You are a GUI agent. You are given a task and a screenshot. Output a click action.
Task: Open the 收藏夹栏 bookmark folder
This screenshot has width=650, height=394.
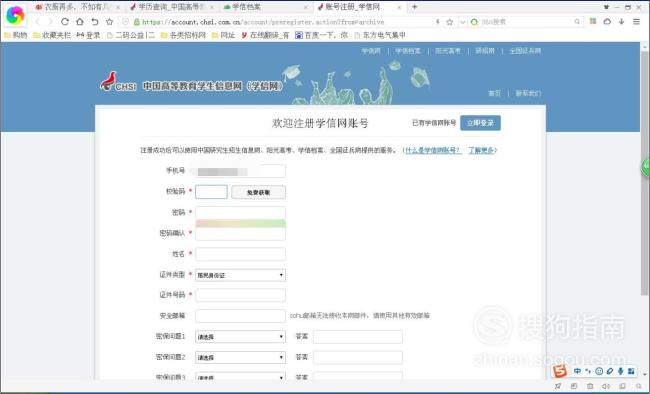click(52, 35)
